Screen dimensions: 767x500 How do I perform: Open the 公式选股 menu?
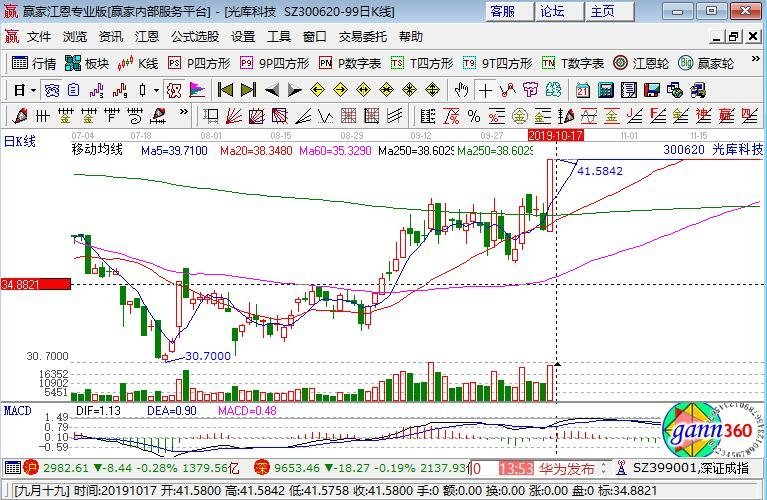click(x=195, y=37)
